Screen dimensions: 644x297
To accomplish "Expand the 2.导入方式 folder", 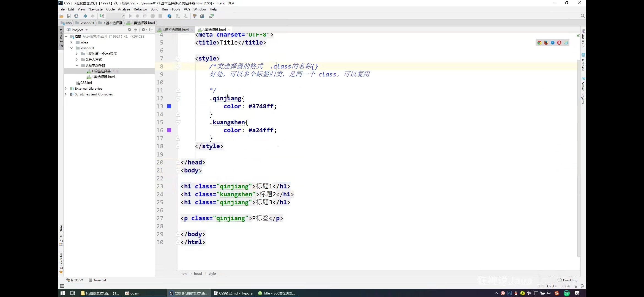I will pos(77,60).
